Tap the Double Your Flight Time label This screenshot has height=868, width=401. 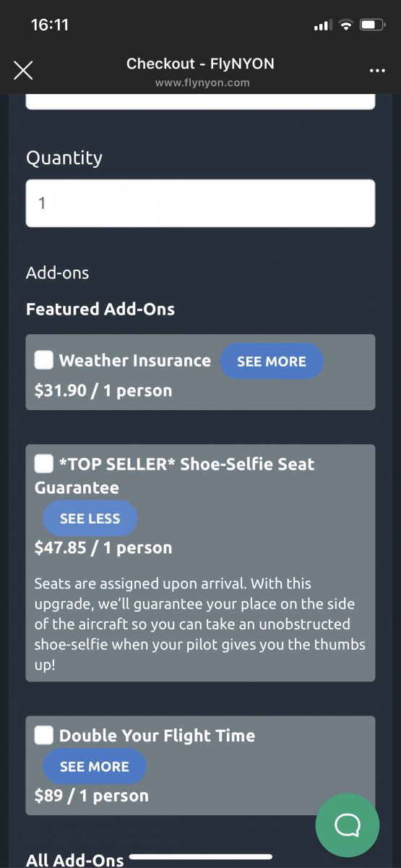click(157, 736)
